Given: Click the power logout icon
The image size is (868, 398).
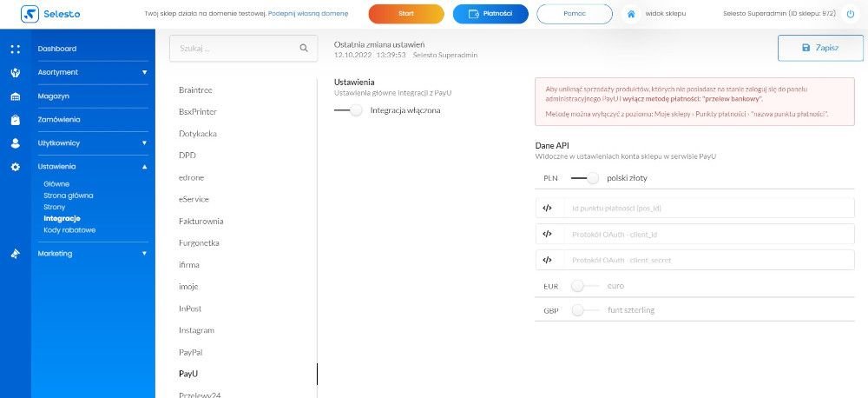Looking at the screenshot, I should [x=851, y=14].
